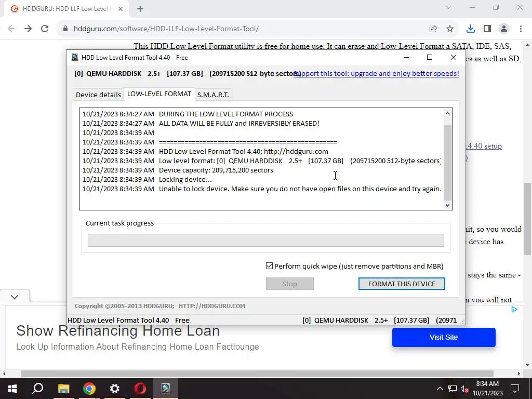Image resolution: width=532 pixels, height=399 pixels.
Task: Uncheck Perform quick wipe checkbox
Action: (270, 266)
